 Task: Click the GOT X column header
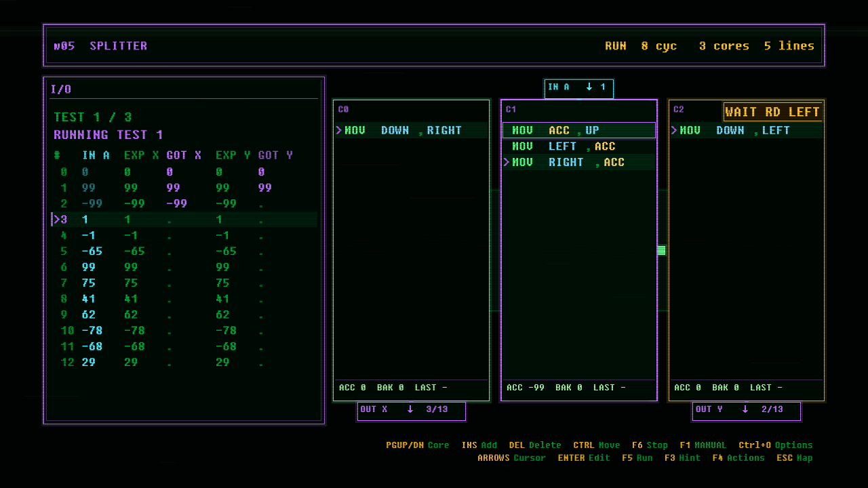(x=184, y=155)
